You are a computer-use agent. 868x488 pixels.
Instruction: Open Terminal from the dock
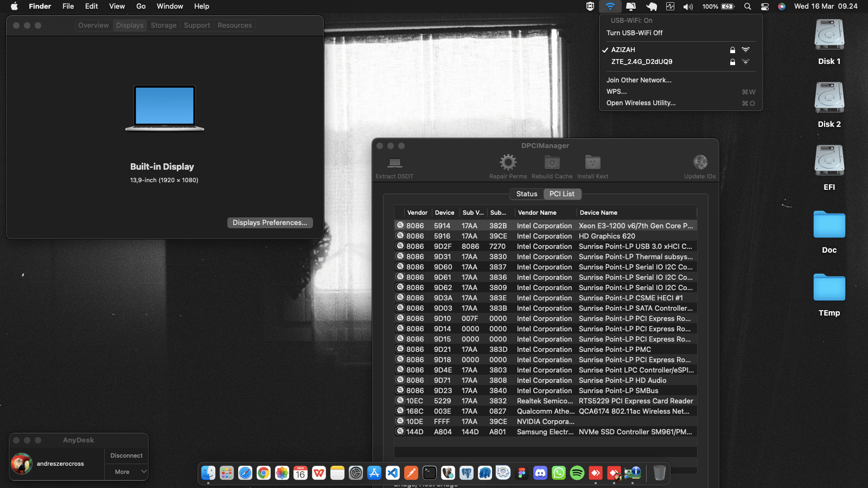pos(430,473)
